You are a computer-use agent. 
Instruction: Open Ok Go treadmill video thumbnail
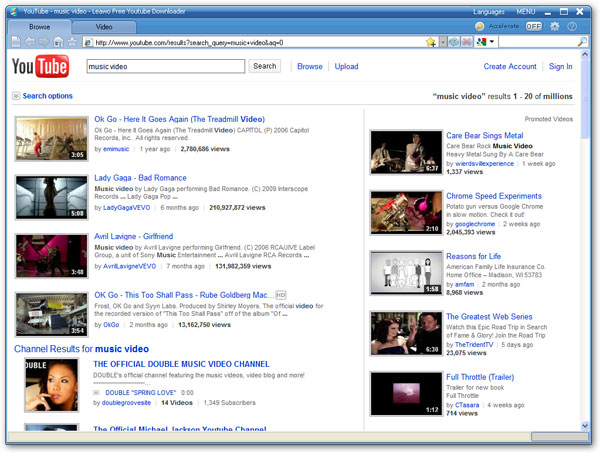(52, 139)
